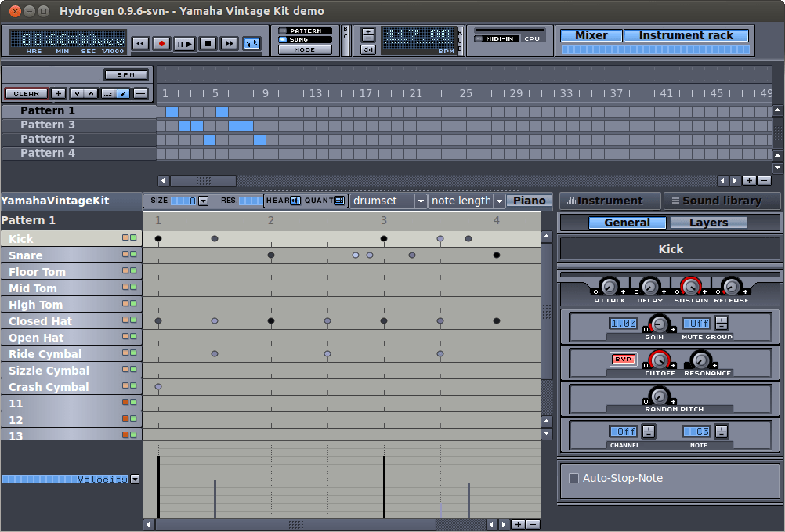Open the drumset selector dropdown
The width and height of the screenshot is (785, 532).
point(388,201)
